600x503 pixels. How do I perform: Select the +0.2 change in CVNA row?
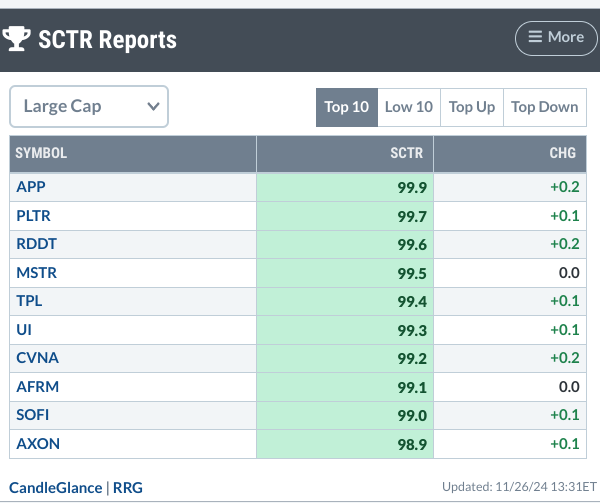pos(565,358)
